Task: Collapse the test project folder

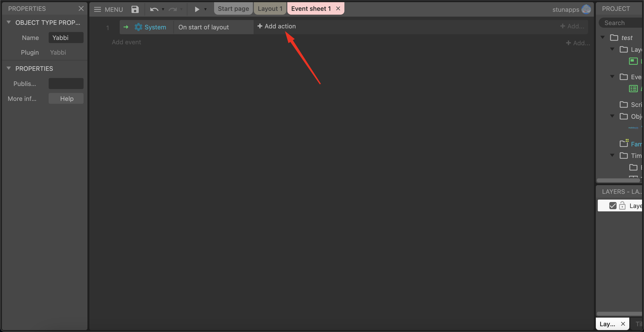Action: pos(603,37)
